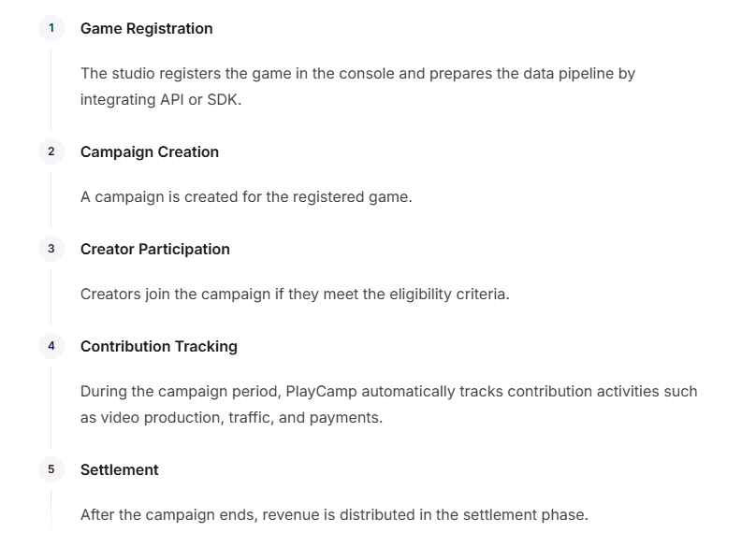
Task: Click the creators eligibility criteria sentence
Action: coord(295,295)
